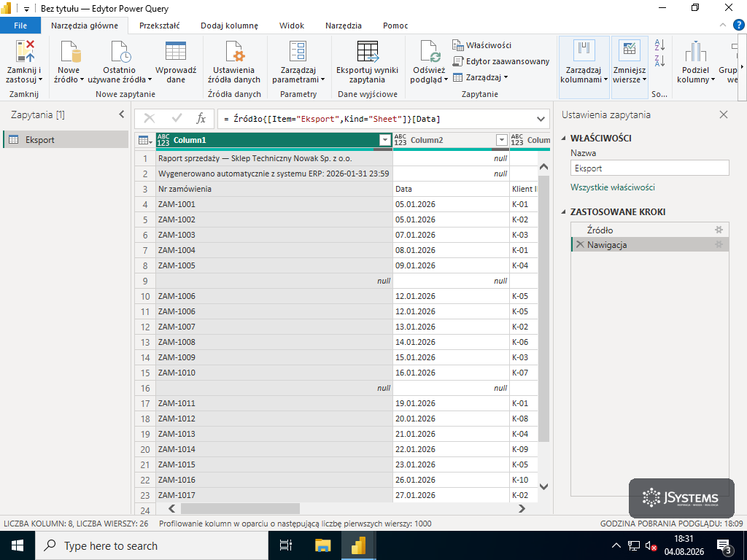This screenshot has height=560, width=747.
Task: Click the horizontal scrollbar right arrow
Action: point(522,508)
